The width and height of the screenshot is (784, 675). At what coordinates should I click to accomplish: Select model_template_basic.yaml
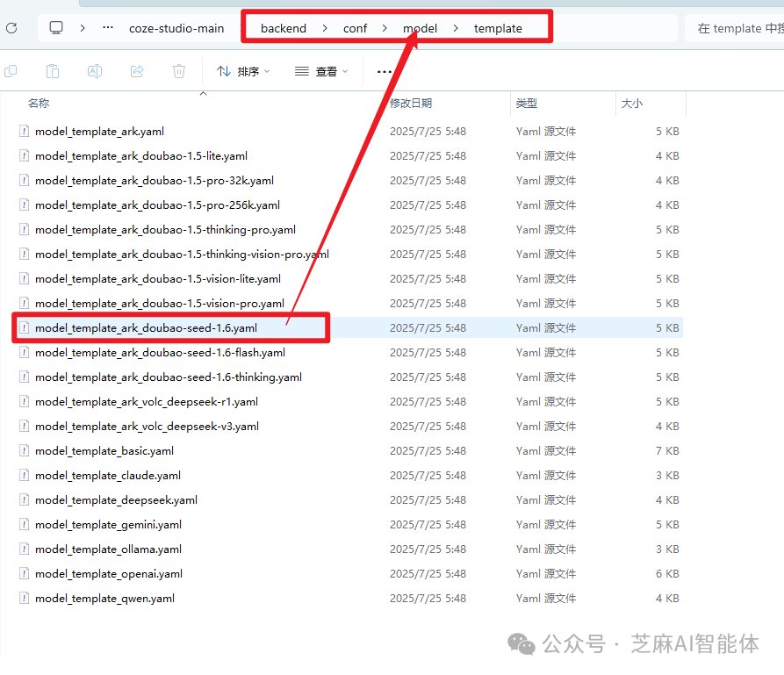(104, 450)
